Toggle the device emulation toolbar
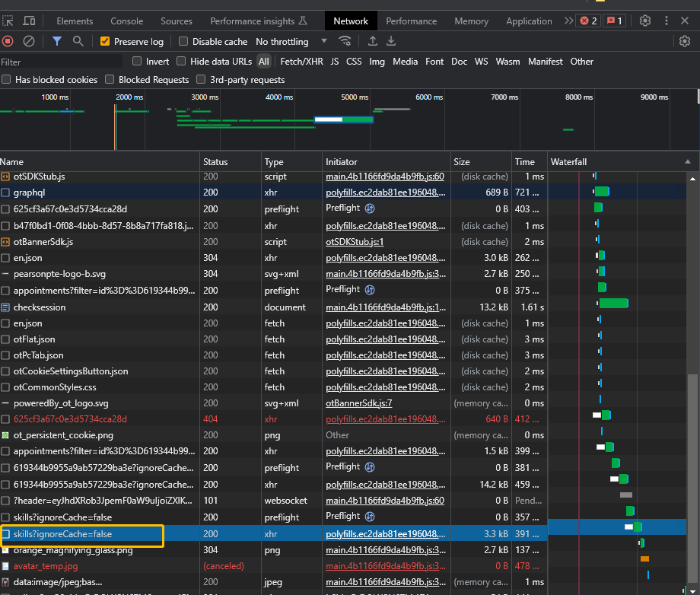The image size is (700, 595). 29,21
